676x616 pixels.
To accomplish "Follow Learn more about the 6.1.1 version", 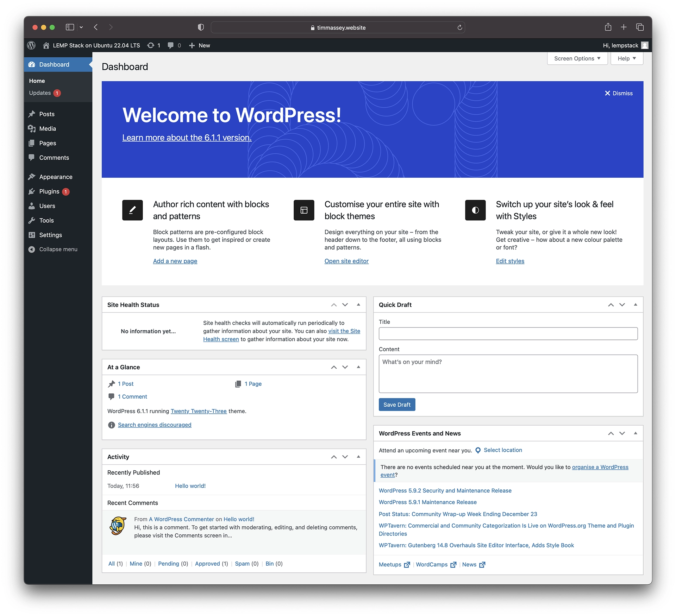I will pos(187,138).
